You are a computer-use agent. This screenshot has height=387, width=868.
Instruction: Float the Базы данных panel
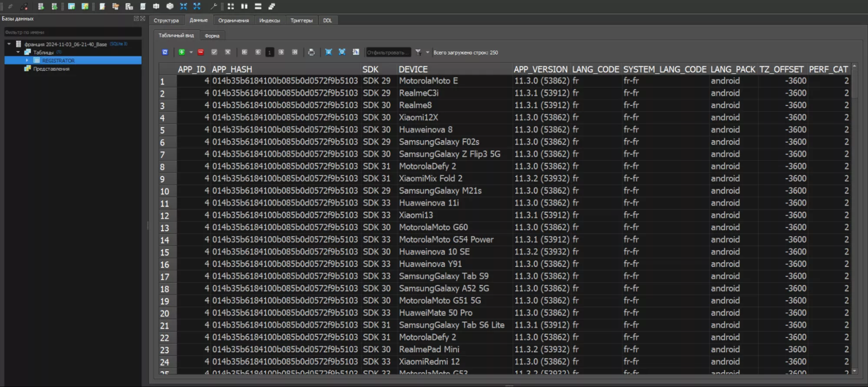pos(136,19)
